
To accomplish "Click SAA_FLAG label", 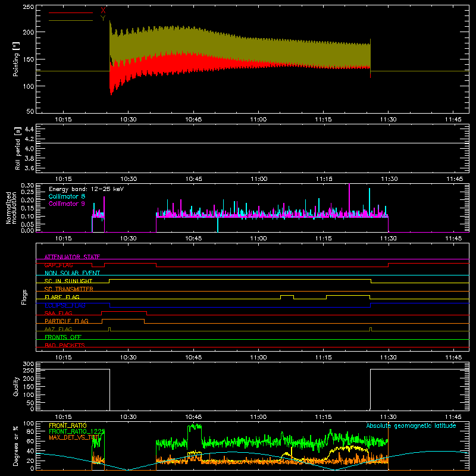I will [58, 313].
